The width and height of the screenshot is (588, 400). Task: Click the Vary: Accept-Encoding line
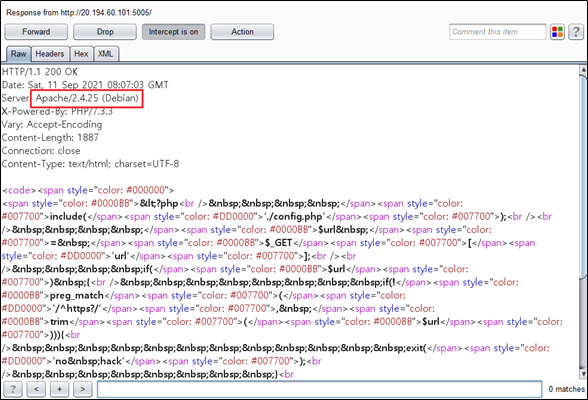pyautogui.click(x=52, y=124)
